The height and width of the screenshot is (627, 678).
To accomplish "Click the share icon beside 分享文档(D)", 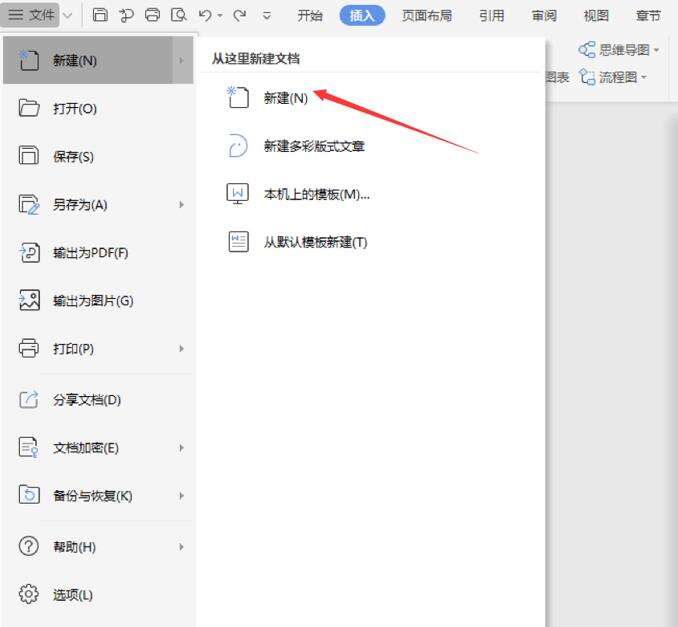I will [x=29, y=399].
